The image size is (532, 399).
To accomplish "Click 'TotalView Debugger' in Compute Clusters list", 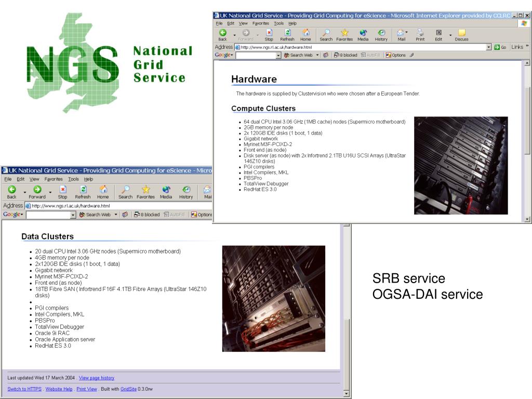I will 266,183.
